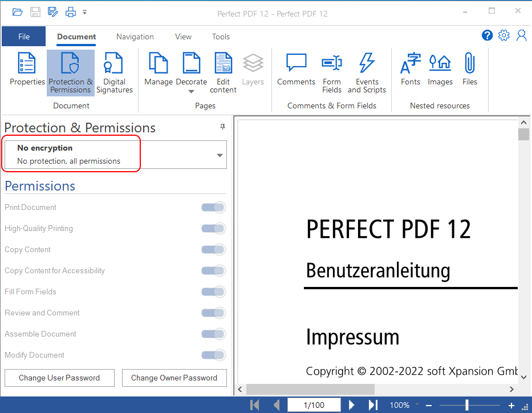Show nested Images resources
532x413 pixels.
440,70
